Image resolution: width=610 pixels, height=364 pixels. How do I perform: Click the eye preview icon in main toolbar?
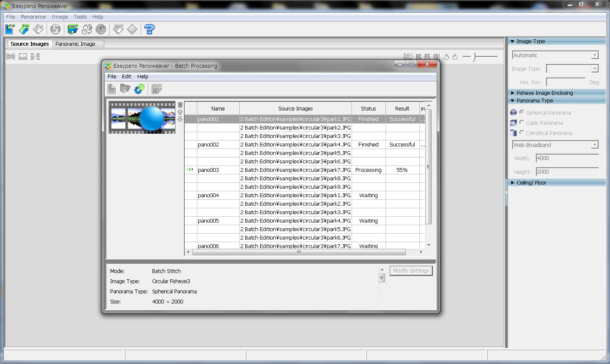point(101,29)
